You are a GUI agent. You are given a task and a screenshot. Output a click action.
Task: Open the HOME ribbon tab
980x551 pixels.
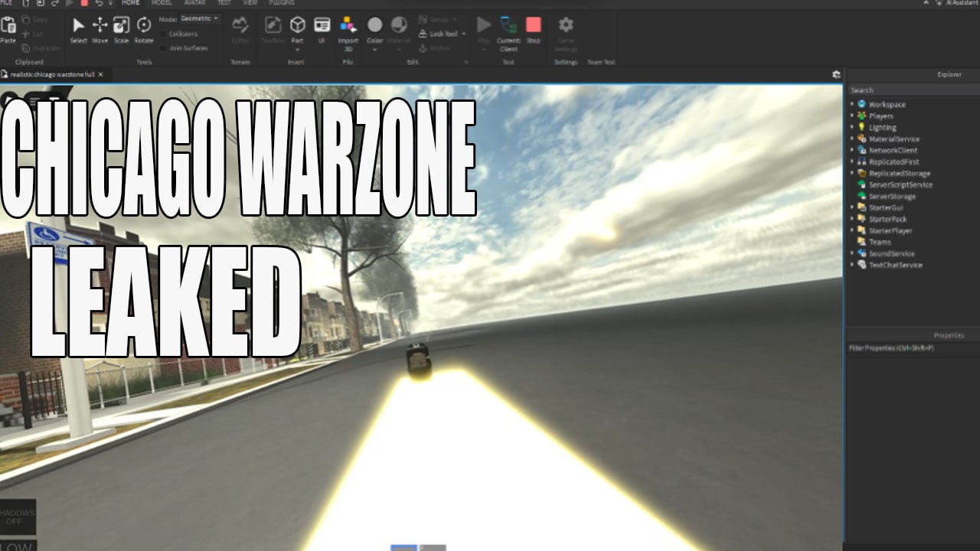(131, 3)
